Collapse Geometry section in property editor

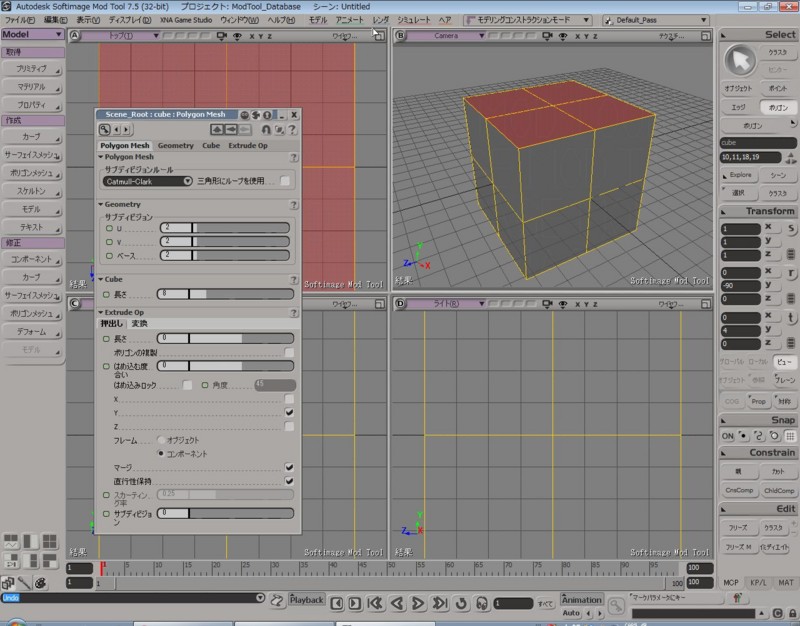click(x=101, y=204)
